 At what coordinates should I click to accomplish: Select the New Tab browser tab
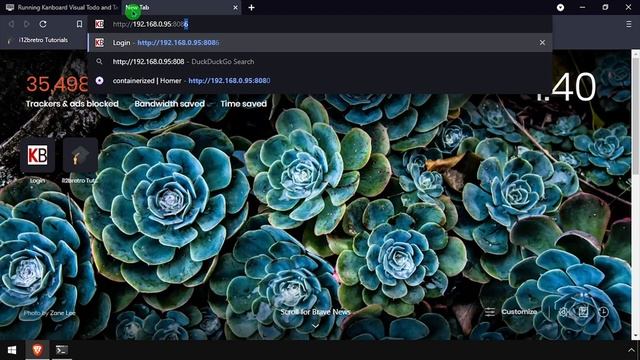180,7
